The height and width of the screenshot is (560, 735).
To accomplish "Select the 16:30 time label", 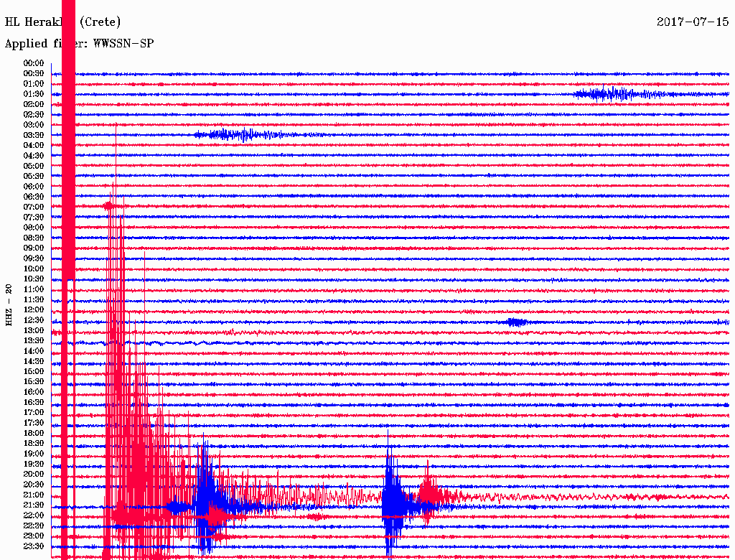I will point(33,403).
